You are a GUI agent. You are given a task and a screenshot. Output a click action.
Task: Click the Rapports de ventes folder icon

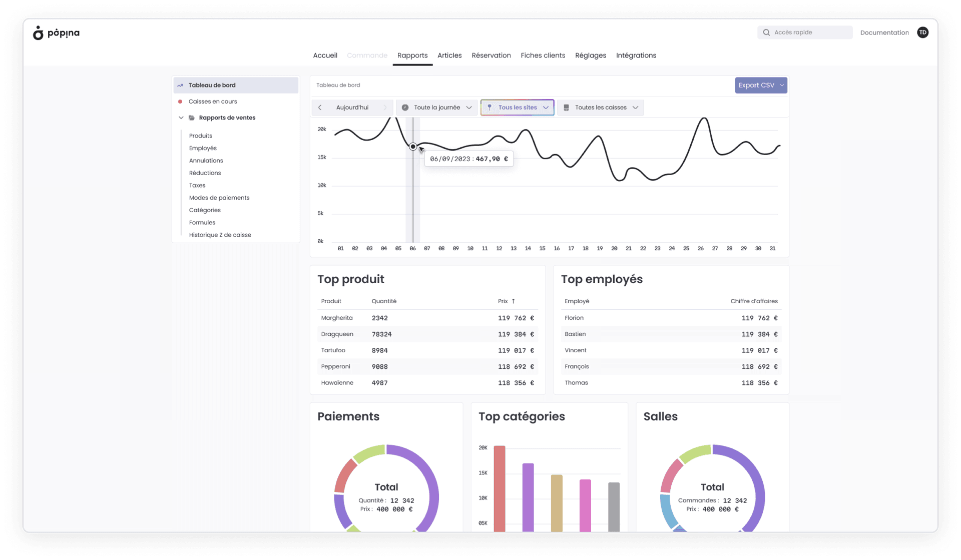tap(192, 118)
